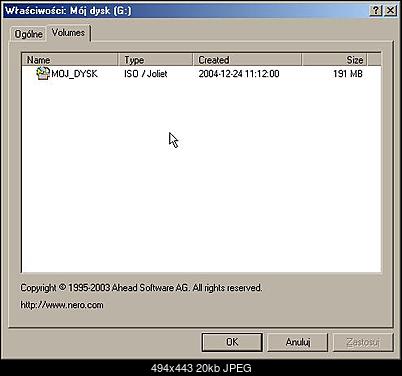402x376 pixels.
Task: Sort list by Name column header
Action: [x=70, y=60]
